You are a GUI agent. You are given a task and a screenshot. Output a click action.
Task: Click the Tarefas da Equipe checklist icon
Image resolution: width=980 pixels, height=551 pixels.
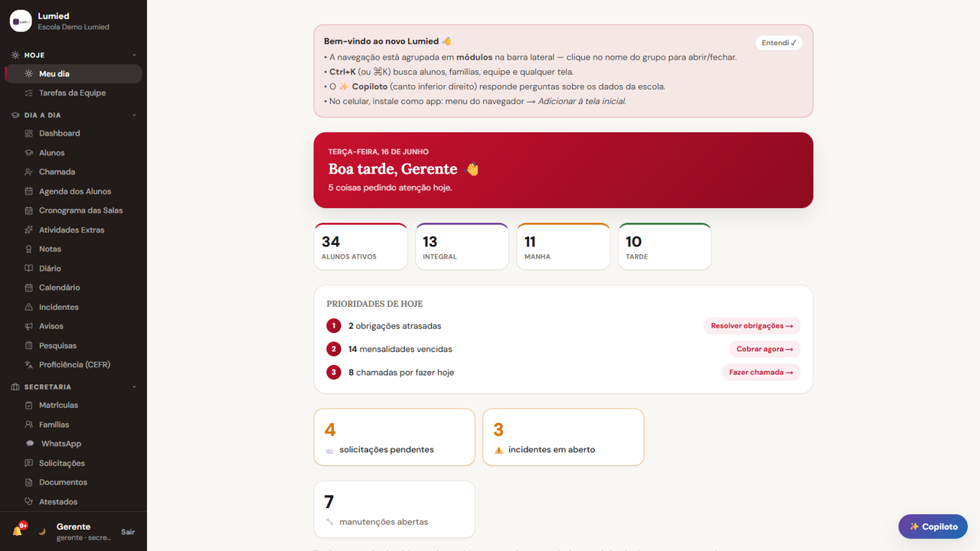pyautogui.click(x=28, y=93)
